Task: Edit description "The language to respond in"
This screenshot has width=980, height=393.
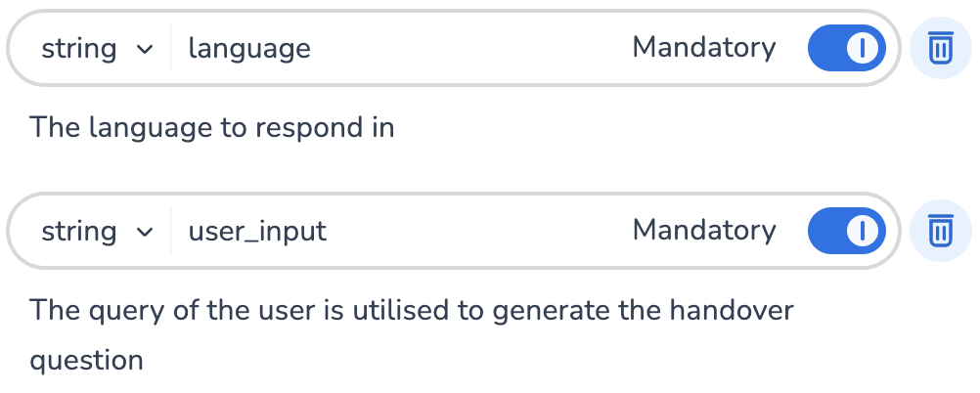Action: click(x=212, y=127)
